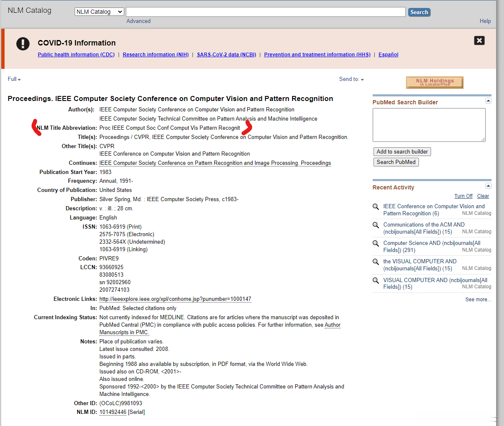This screenshot has height=426, width=504.
Task: Switch to Español link
Action: (x=389, y=55)
